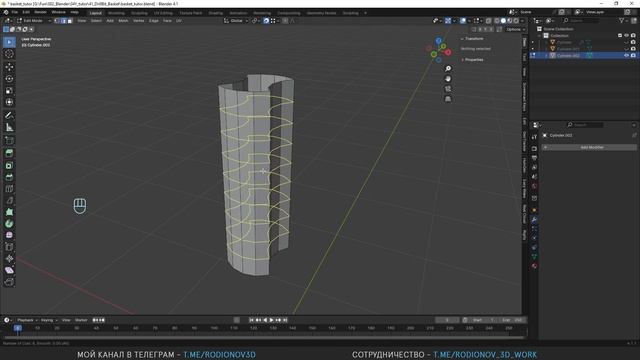
Task: Click the pan hand viewport icon
Action: [x=448, y=79]
